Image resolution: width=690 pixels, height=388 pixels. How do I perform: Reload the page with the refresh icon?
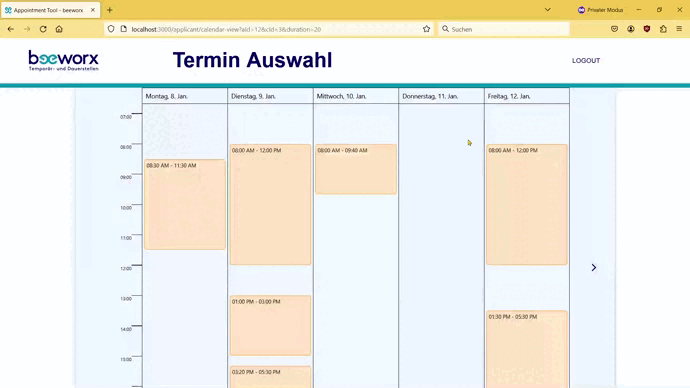[x=43, y=29]
